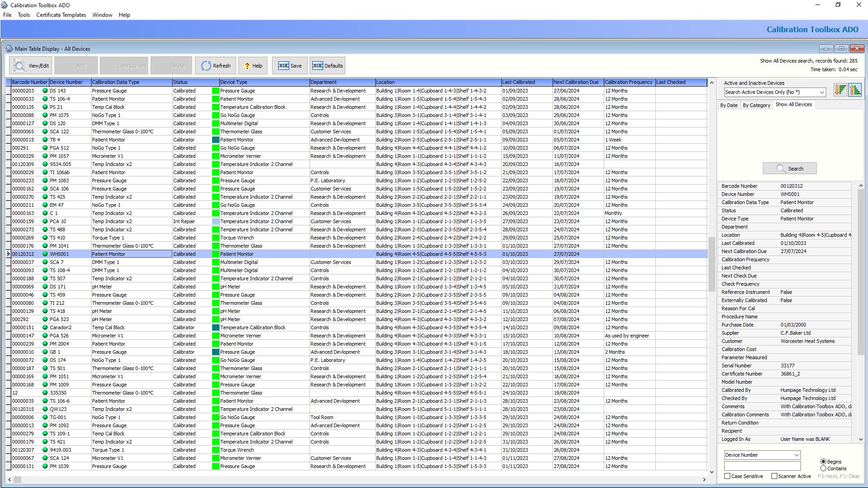
Task: Restore table Defaults from the toolbar
Action: pos(328,66)
